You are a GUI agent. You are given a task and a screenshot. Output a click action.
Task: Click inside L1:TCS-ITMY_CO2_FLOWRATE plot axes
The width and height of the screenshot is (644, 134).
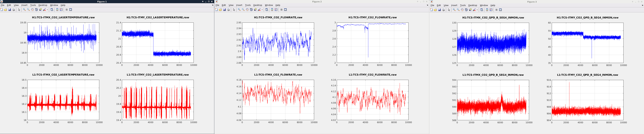pos(372,100)
